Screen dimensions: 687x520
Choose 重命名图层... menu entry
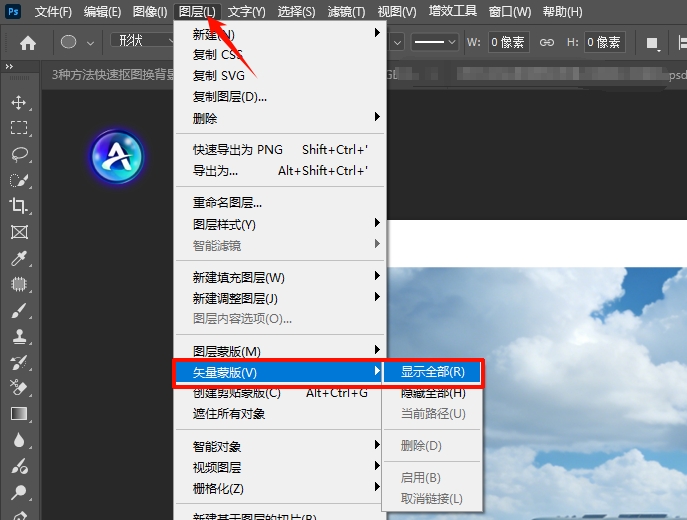coord(280,203)
